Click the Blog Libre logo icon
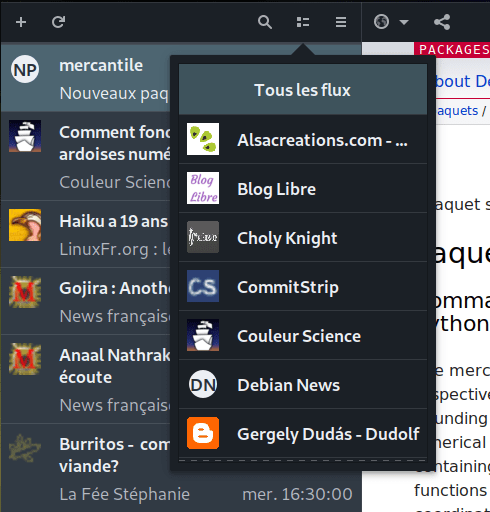The width and height of the screenshot is (490, 512). tap(203, 188)
